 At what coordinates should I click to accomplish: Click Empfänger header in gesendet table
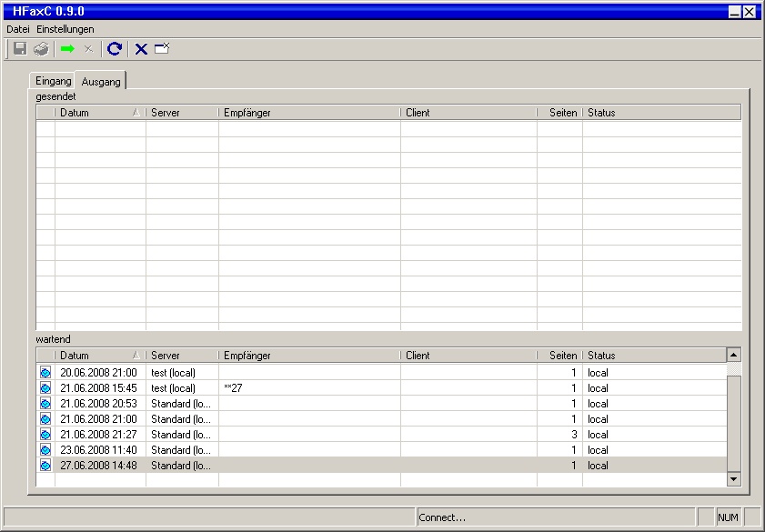point(309,113)
